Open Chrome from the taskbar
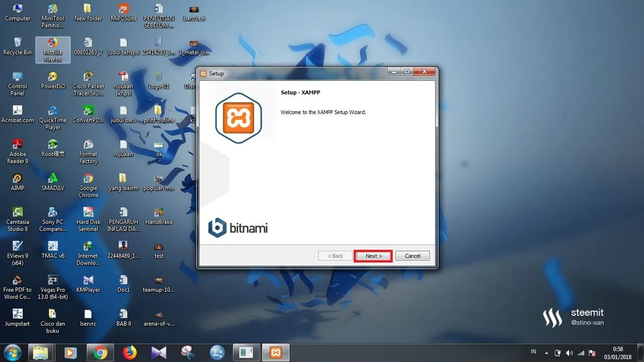 [x=100, y=352]
